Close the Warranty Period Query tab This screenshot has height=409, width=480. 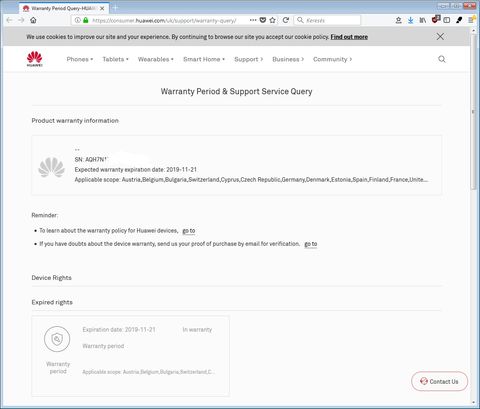point(102,8)
